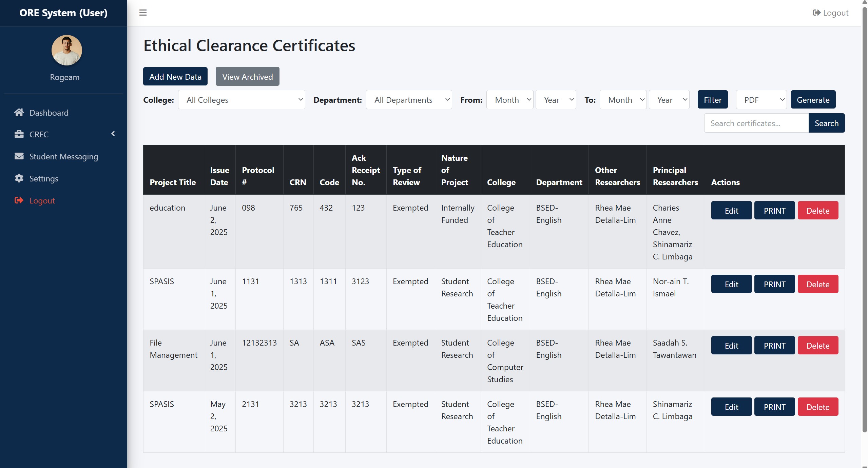This screenshot has width=868, height=468.
Task: Click the Student Messaging envelope icon
Action: [19, 156]
